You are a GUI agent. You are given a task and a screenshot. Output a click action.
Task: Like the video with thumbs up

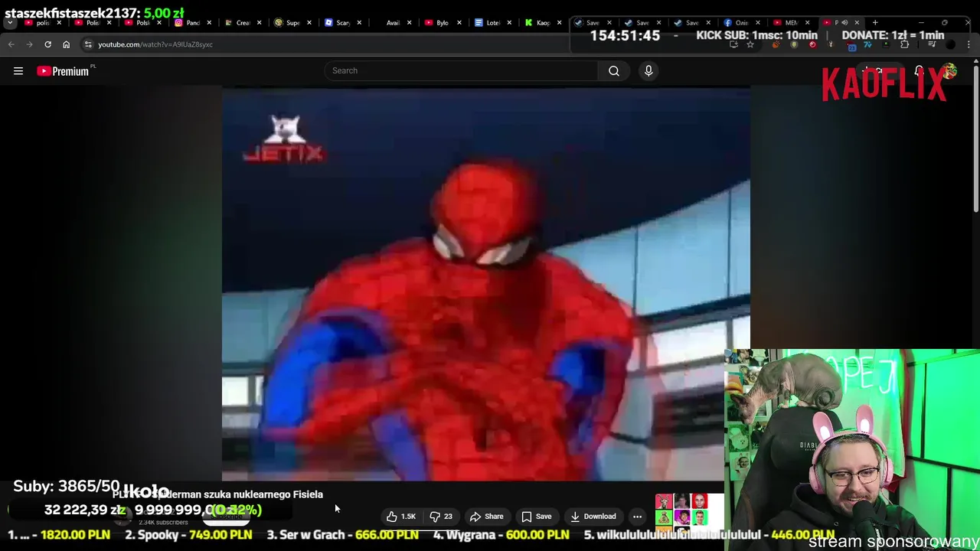400,517
